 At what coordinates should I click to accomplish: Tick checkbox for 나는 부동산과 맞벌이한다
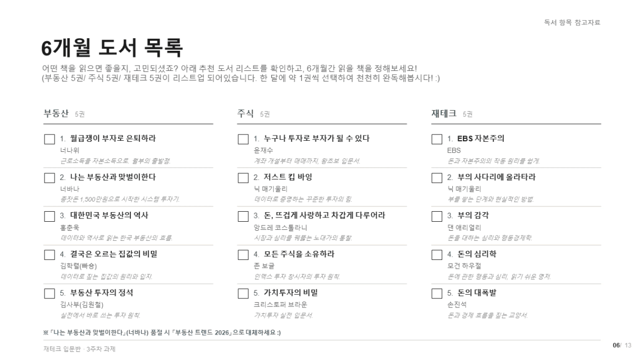click(49, 178)
